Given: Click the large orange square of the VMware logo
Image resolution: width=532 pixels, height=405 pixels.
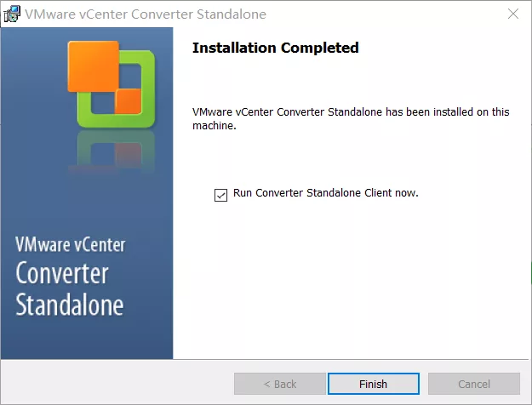Looking at the screenshot, I should pos(93,65).
